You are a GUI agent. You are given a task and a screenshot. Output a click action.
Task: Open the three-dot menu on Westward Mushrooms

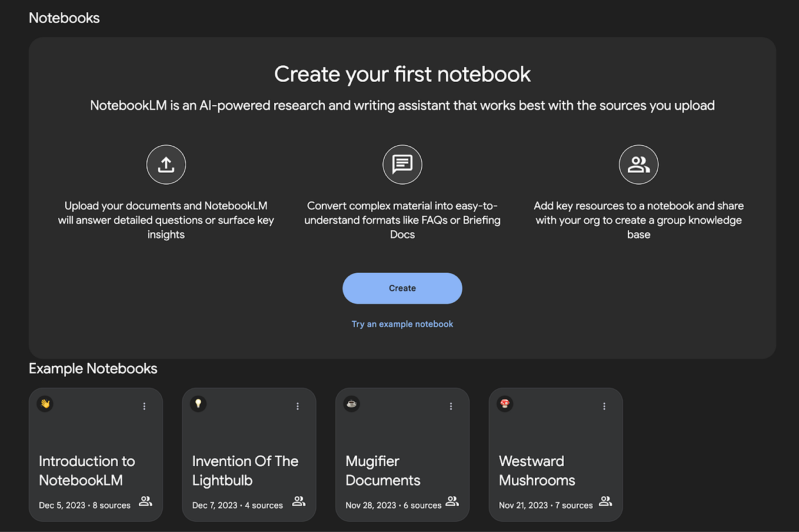[x=604, y=406]
